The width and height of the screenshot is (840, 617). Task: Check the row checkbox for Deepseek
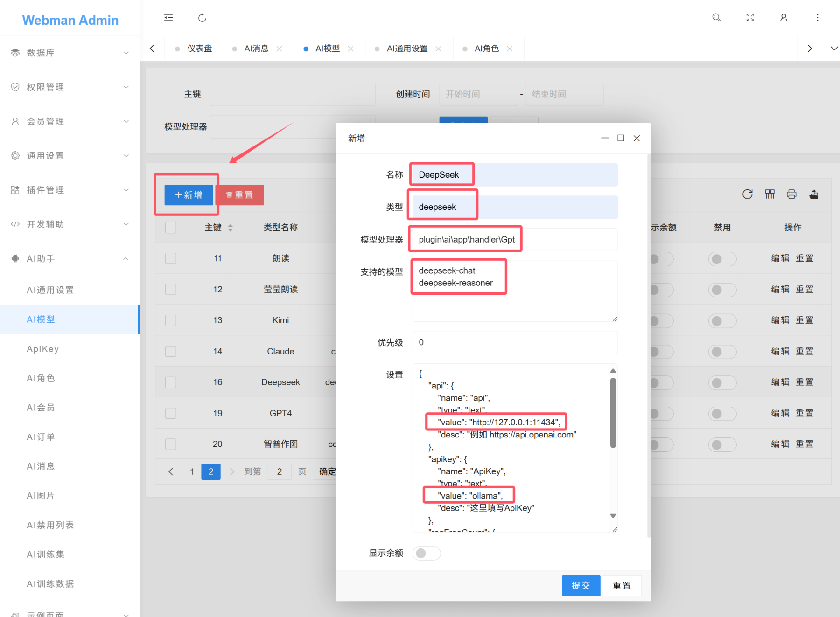pyautogui.click(x=171, y=382)
